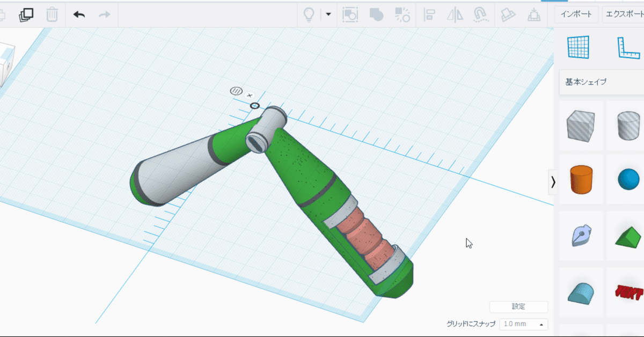Screen dimensions: 644x337
Task: Open the lightbulb visibility dropdown arrow
Action: pyautogui.click(x=327, y=15)
